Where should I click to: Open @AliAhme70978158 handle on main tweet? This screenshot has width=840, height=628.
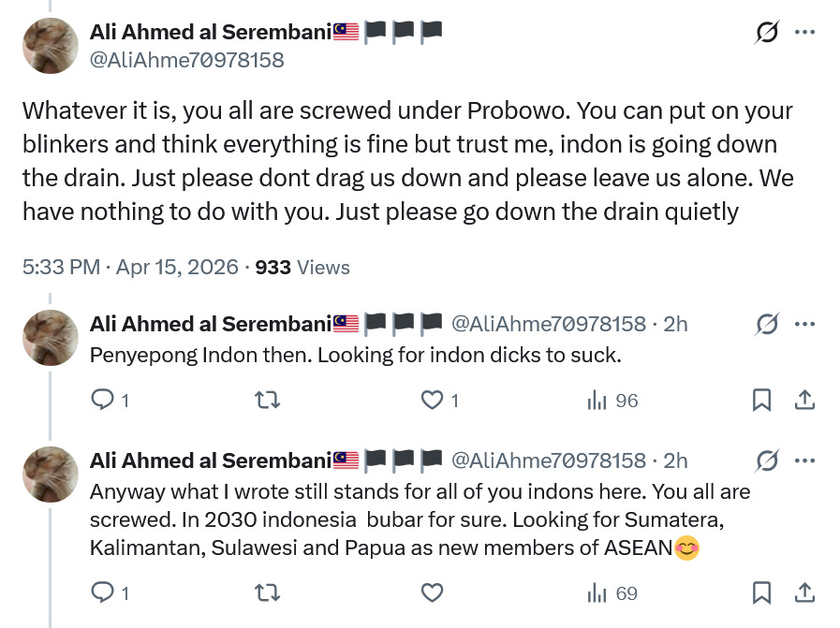pyautogui.click(x=186, y=61)
